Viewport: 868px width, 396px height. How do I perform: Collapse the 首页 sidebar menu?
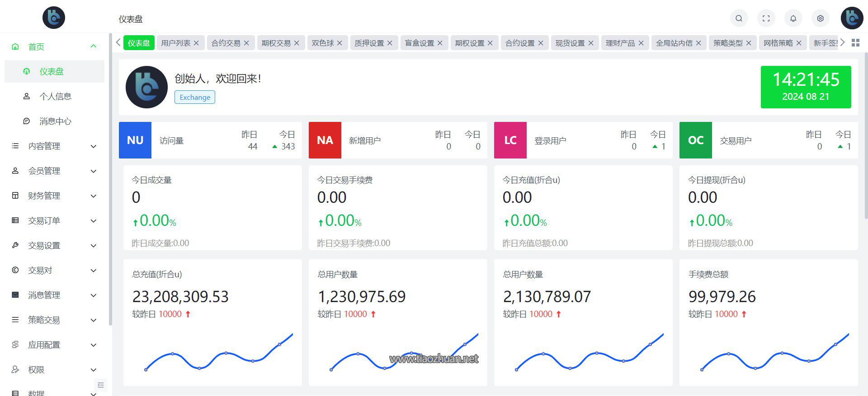54,47
